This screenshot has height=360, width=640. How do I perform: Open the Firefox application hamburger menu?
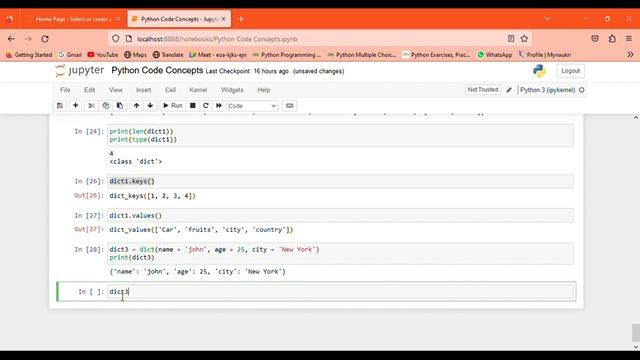tap(629, 39)
